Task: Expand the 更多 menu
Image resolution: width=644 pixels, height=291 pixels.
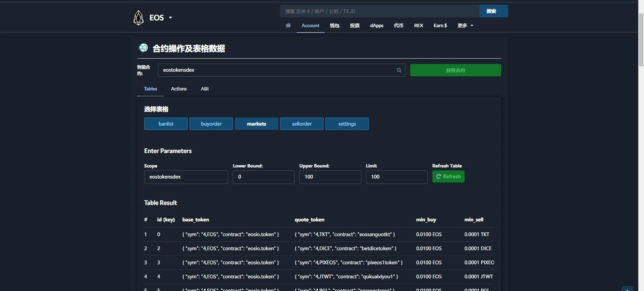Action: (x=465, y=25)
